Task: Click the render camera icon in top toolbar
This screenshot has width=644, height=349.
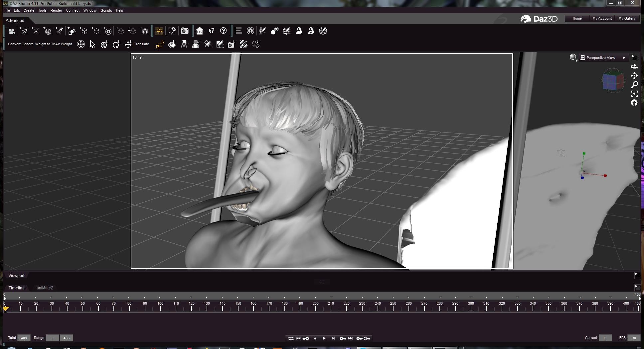Action: 185,31
